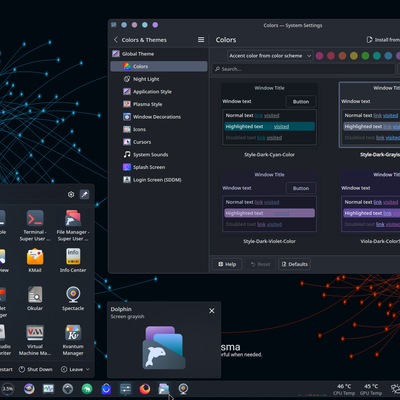Click the System Settings window menu icon
This screenshot has width=400, height=400.
114,25
